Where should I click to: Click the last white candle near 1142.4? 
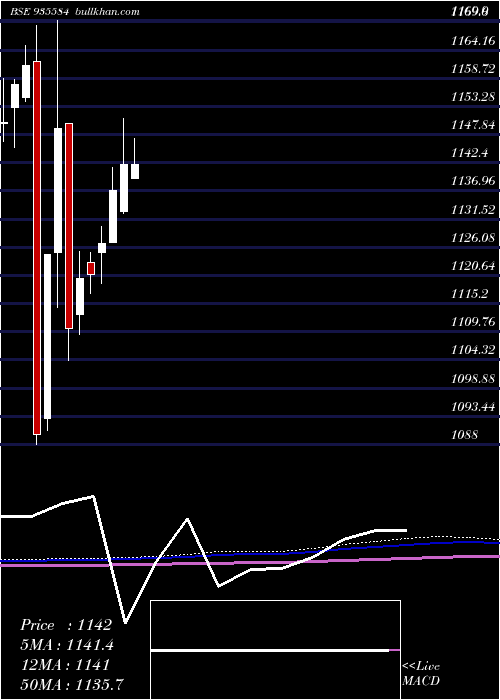(x=134, y=171)
